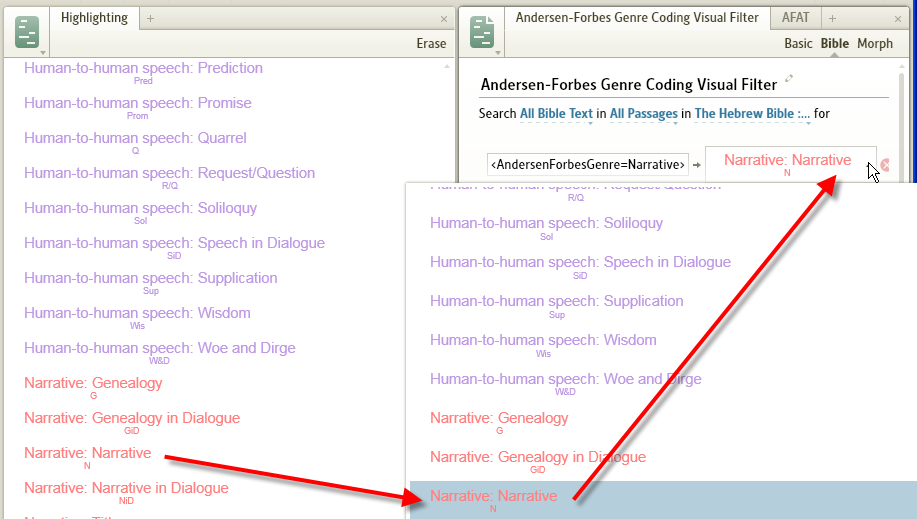Add a new tab beside AFAT

tap(832, 19)
